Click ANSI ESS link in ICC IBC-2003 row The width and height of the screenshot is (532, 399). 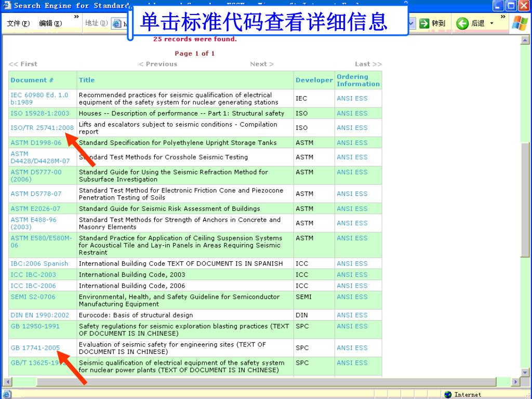(x=352, y=275)
